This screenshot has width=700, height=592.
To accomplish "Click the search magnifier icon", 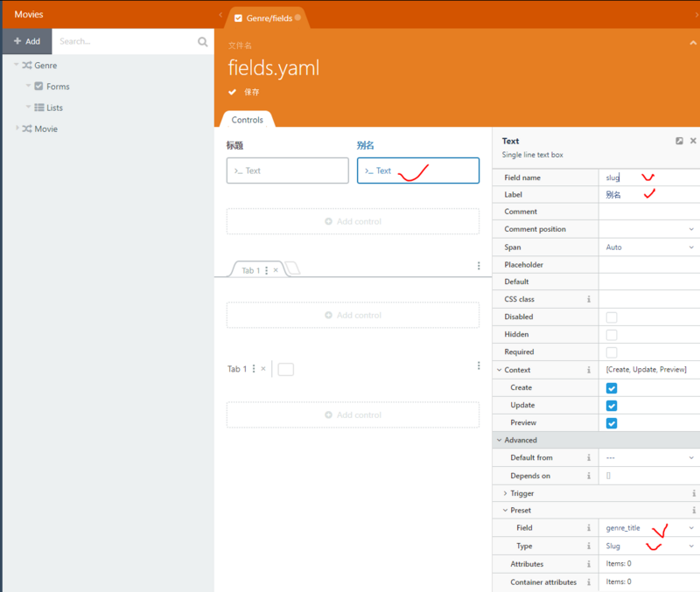I will pyautogui.click(x=203, y=41).
